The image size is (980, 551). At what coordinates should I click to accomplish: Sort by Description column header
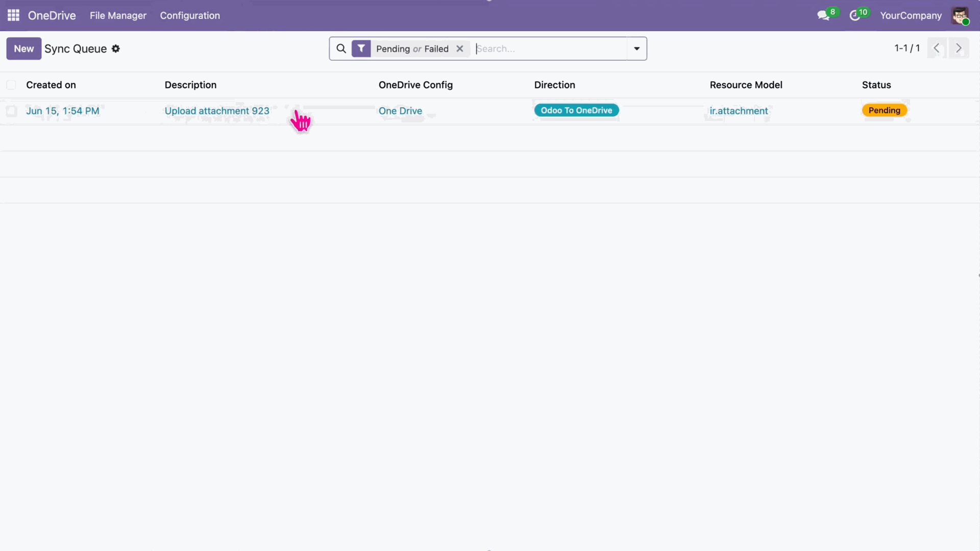(x=190, y=85)
